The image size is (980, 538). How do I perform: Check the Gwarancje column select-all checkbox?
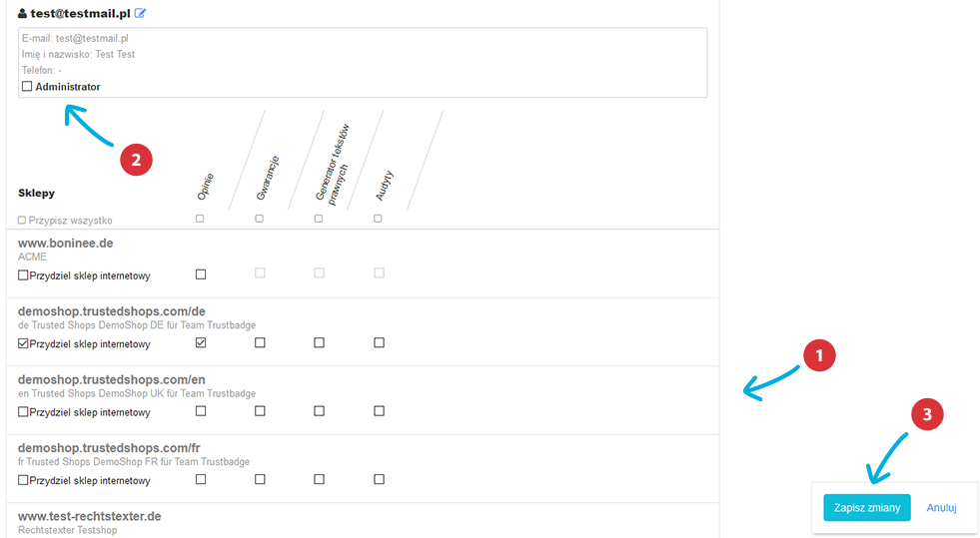coord(260,219)
